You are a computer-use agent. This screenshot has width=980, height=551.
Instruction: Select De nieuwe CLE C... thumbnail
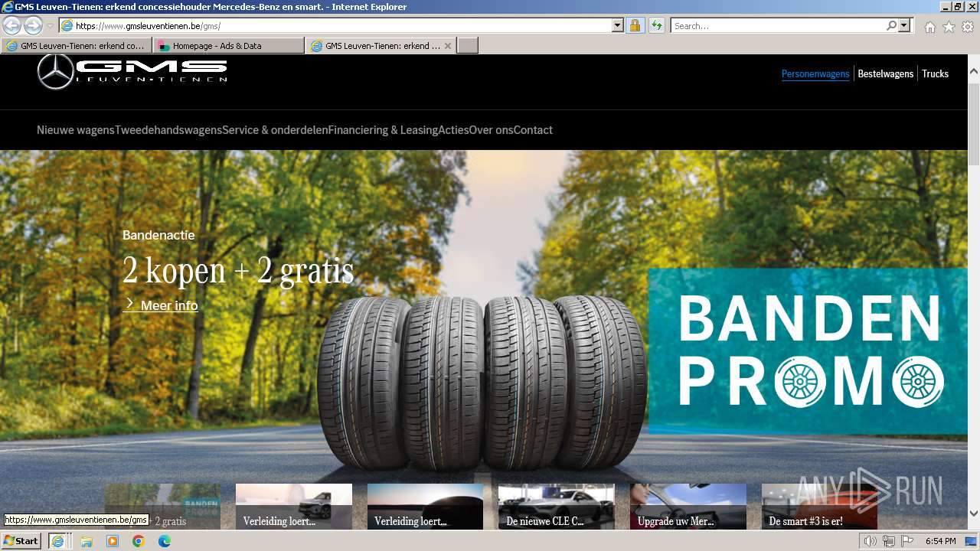pos(557,507)
